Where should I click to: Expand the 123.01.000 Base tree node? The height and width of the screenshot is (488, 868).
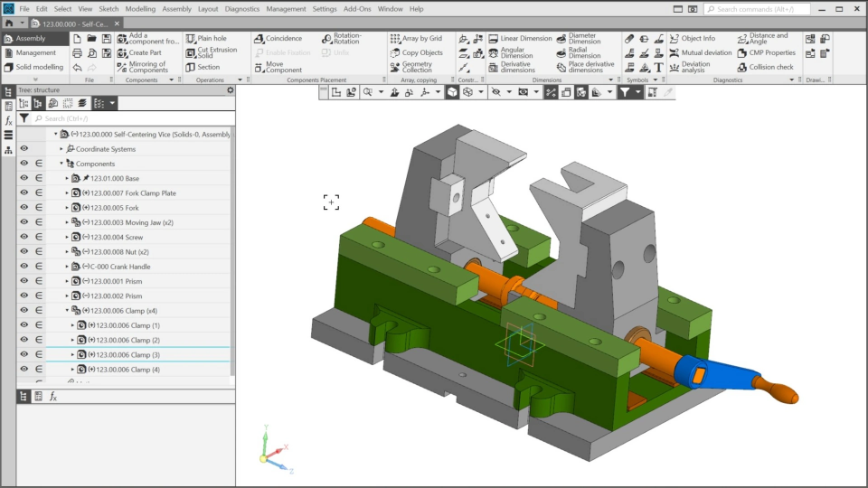point(68,179)
